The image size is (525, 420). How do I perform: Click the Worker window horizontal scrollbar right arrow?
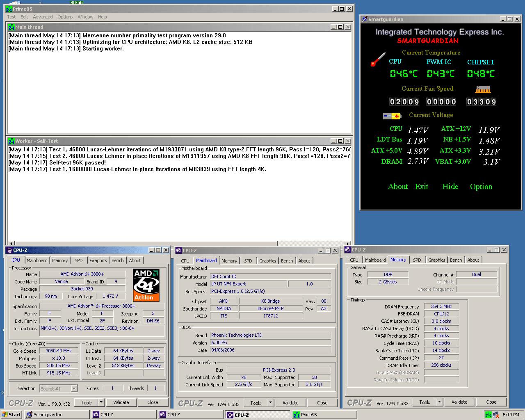pos(348,243)
